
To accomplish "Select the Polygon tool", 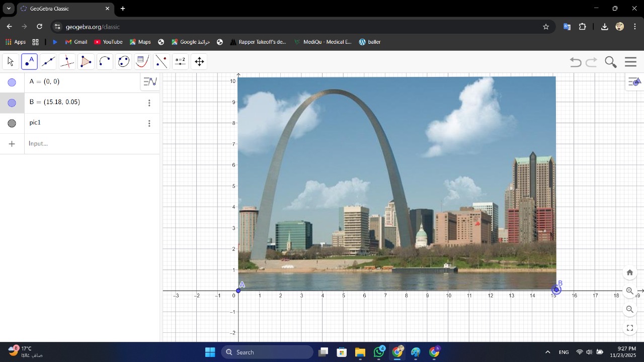I will pyautogui.click(x=86, y=61).
